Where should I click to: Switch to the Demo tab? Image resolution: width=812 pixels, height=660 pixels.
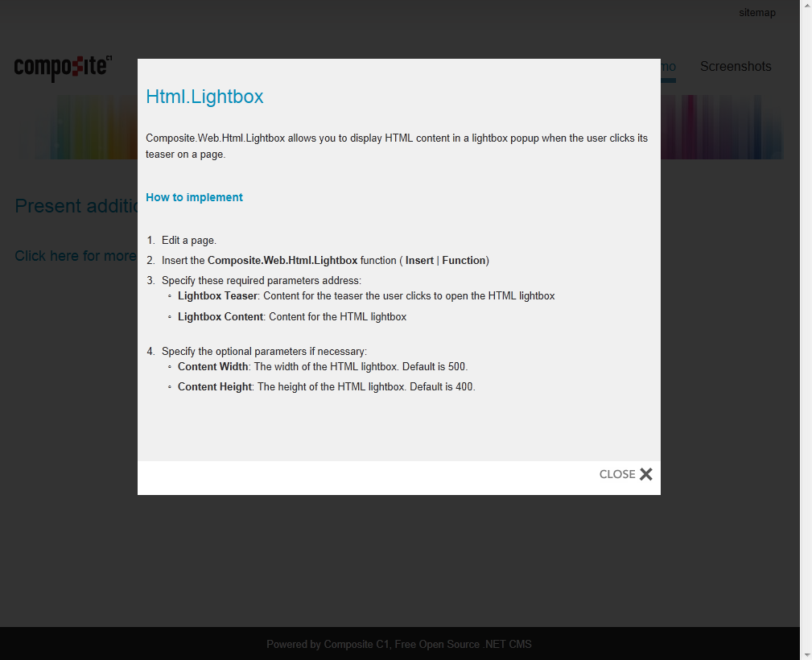[667, 67]
